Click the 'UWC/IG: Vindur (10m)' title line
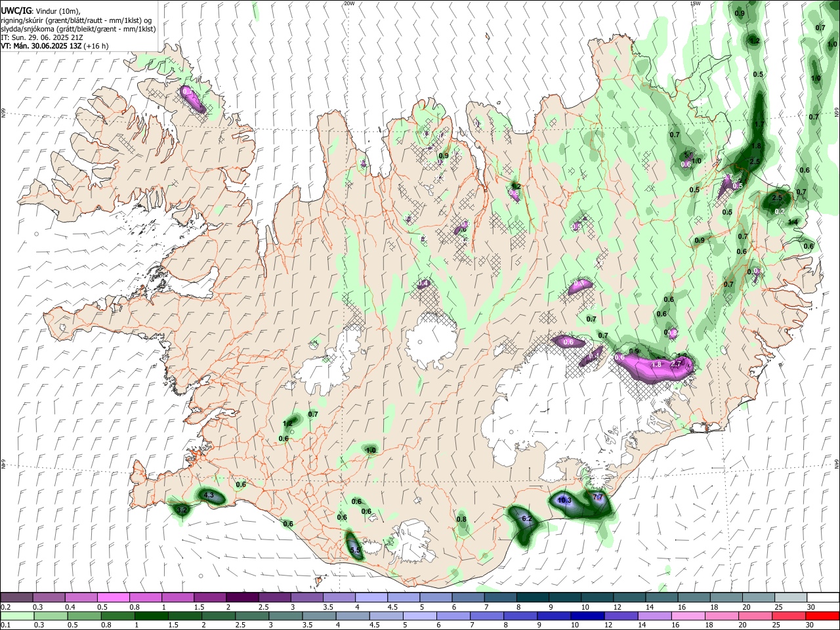This screenshot has height=630, width=840. pos(41,11)
